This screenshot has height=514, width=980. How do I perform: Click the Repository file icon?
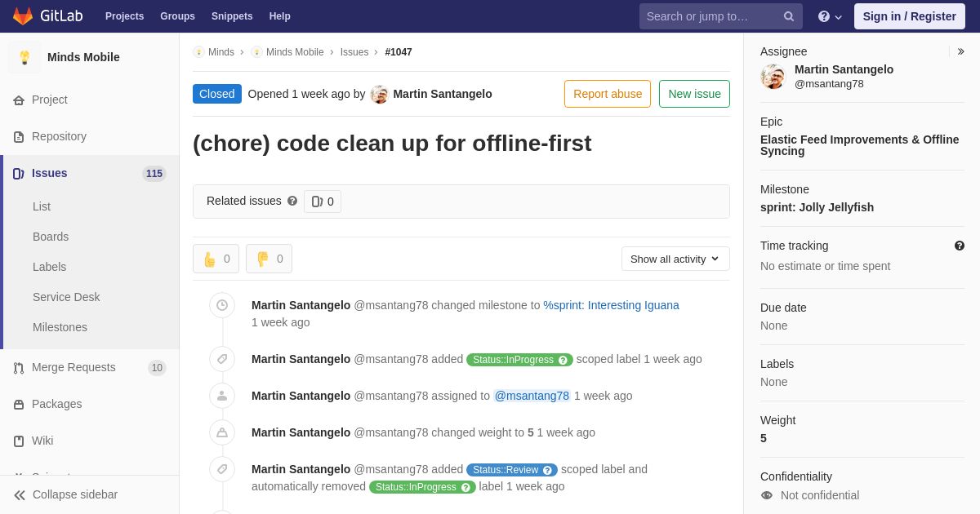click(x=19, y=137)
